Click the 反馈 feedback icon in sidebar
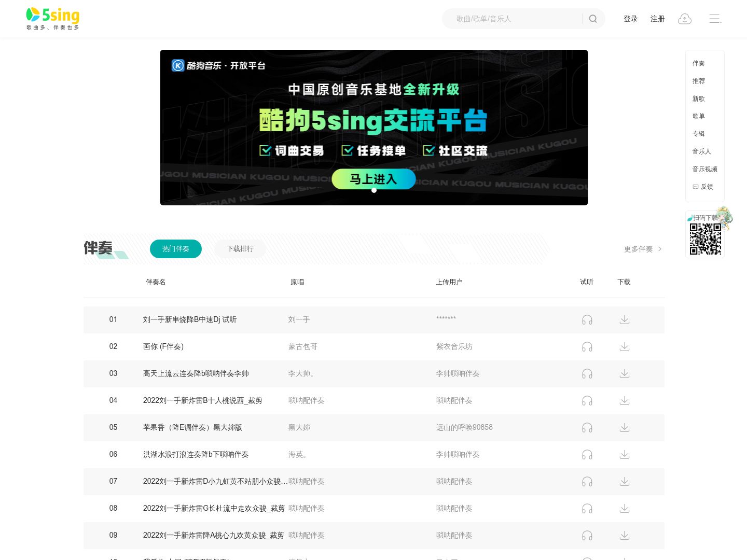 click(696, 187)
